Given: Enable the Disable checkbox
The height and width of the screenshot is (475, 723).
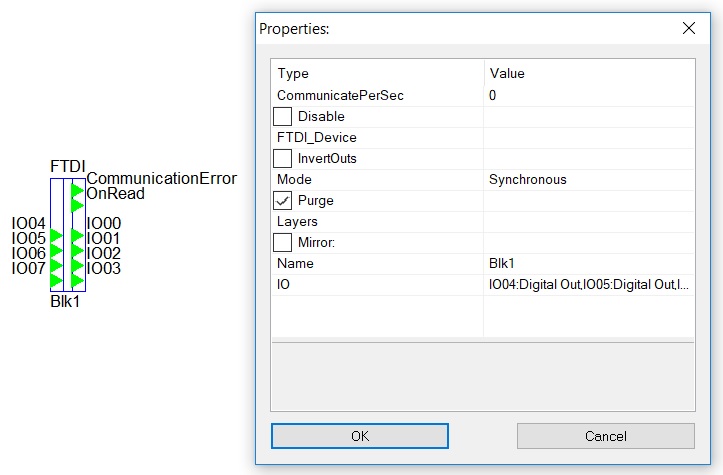Looking at the screenshot, I should [282, 116].
